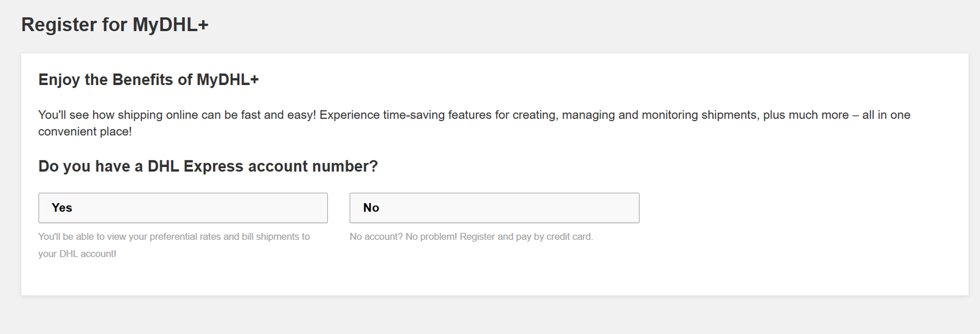Screen dimensions: 980x334
Task: Click the preferential rates helper text under Yes
Action: pos(174,245)
